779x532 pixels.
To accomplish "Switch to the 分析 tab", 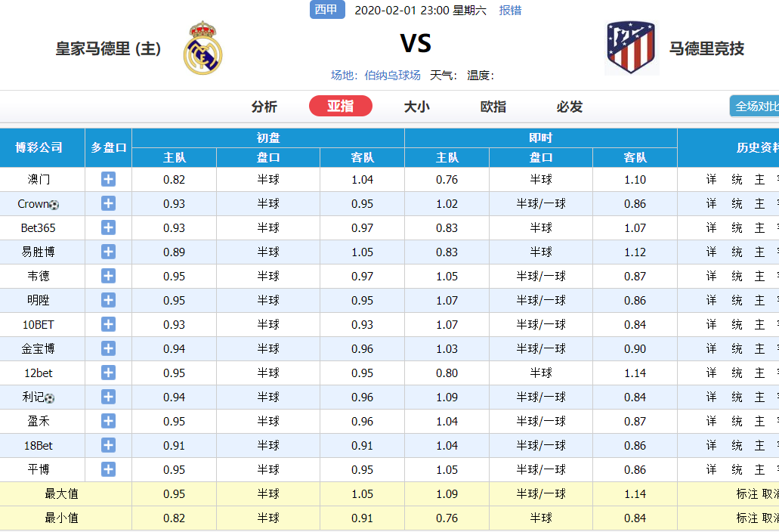I will [x=264, y=107].
